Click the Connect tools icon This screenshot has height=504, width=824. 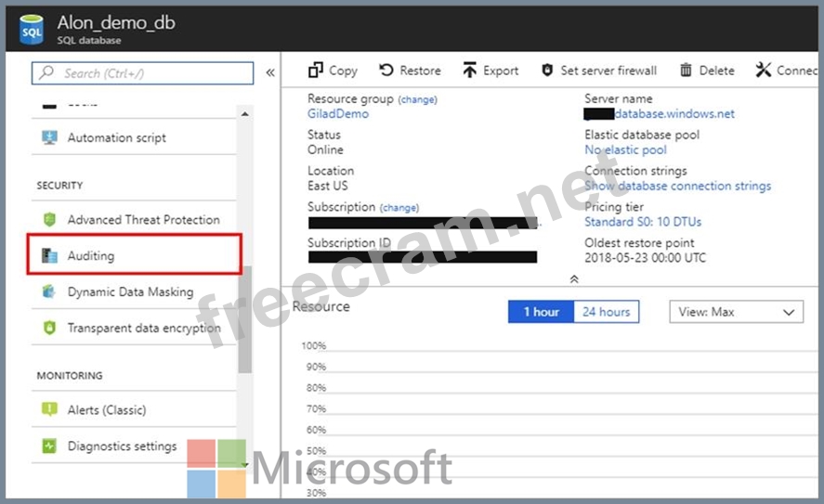pos(763,70)
